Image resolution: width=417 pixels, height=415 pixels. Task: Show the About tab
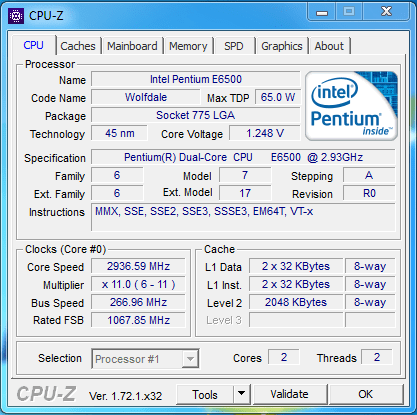[x=329, y=46]
